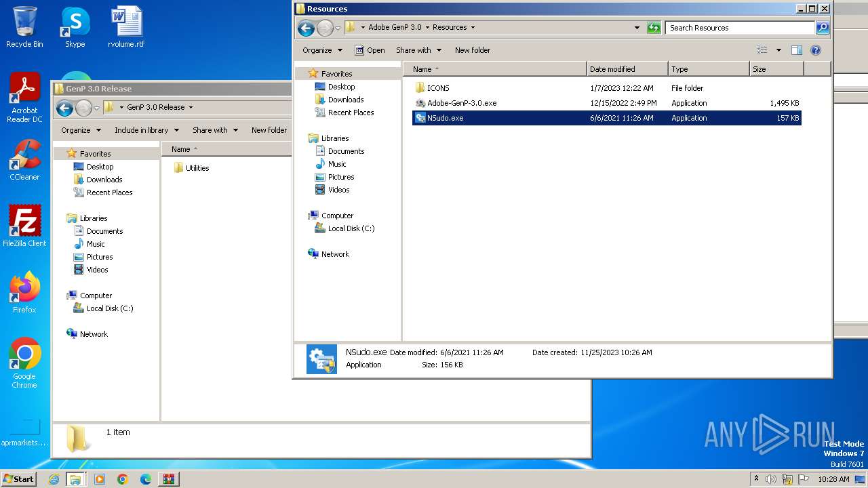Click New folder in GenP 3.0 Release window

pyautogui.click(x=269, y=130)
